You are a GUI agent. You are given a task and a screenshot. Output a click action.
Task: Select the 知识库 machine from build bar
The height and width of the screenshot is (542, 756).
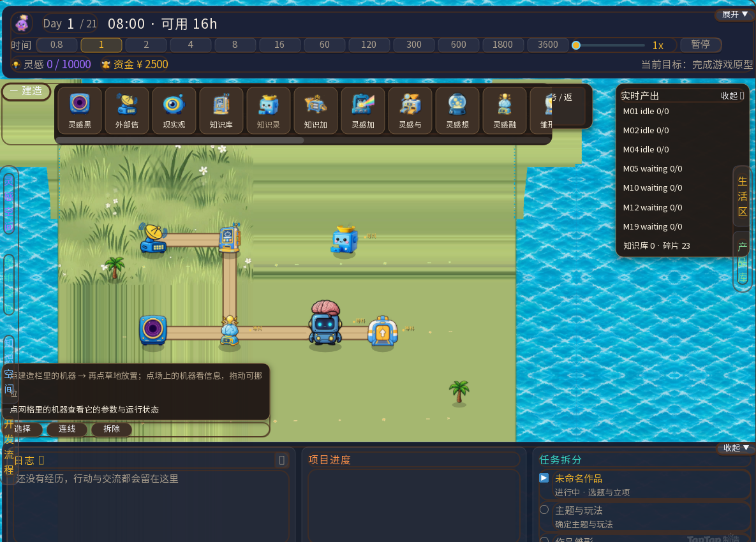221,110
